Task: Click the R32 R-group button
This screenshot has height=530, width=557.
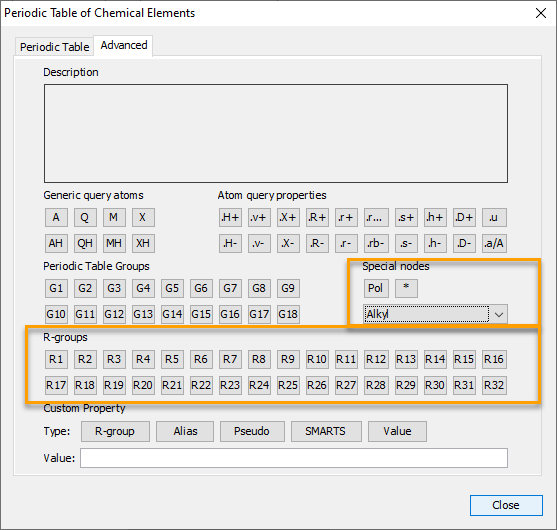Action: tap(494, 385)
